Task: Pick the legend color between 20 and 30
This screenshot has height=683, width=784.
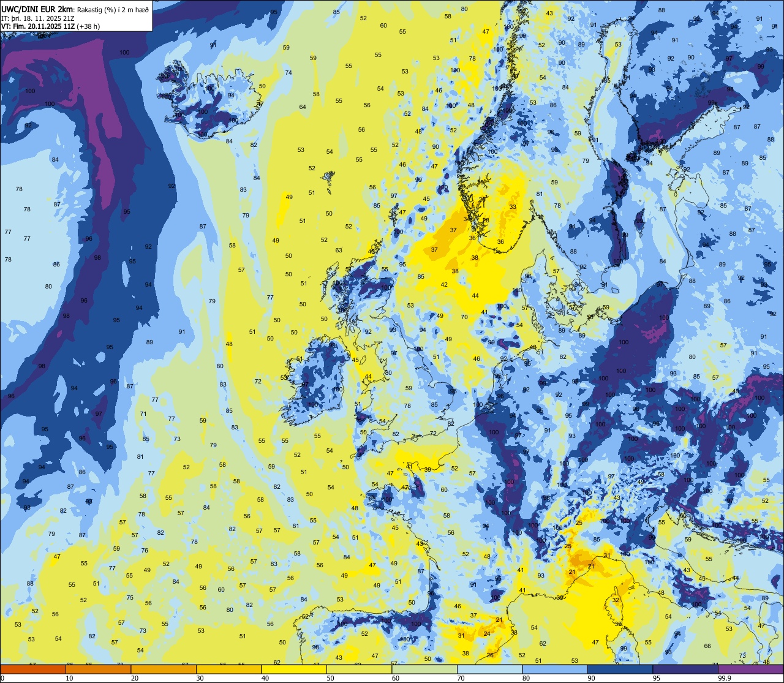Action: 164,670
